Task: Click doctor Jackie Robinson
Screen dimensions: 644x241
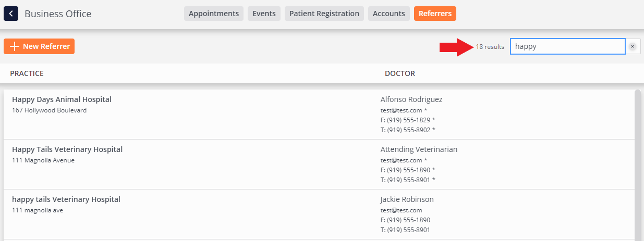Action: [x=407, y=199]
